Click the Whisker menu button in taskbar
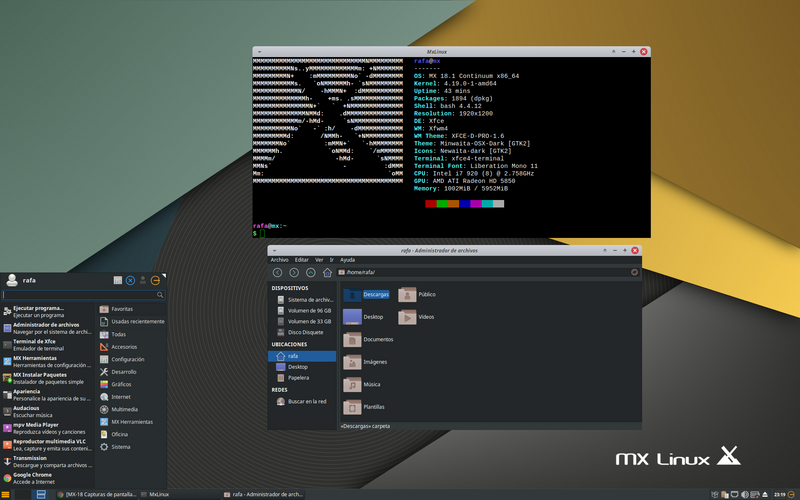Screen dimensions: 800x500 coord(5,494)
